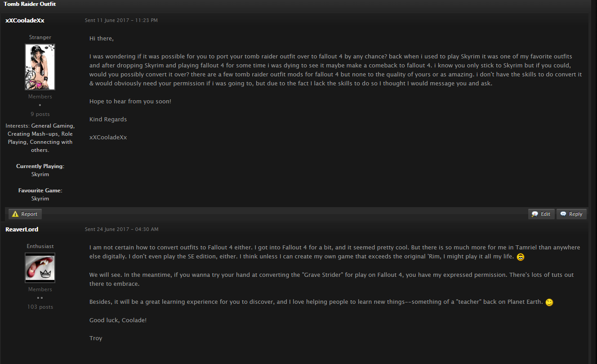The width and height of the screenshot is (597, 364).
Task: Click the winking smiley emoticon
Action: pyautogui.click(x=549, y=302)
